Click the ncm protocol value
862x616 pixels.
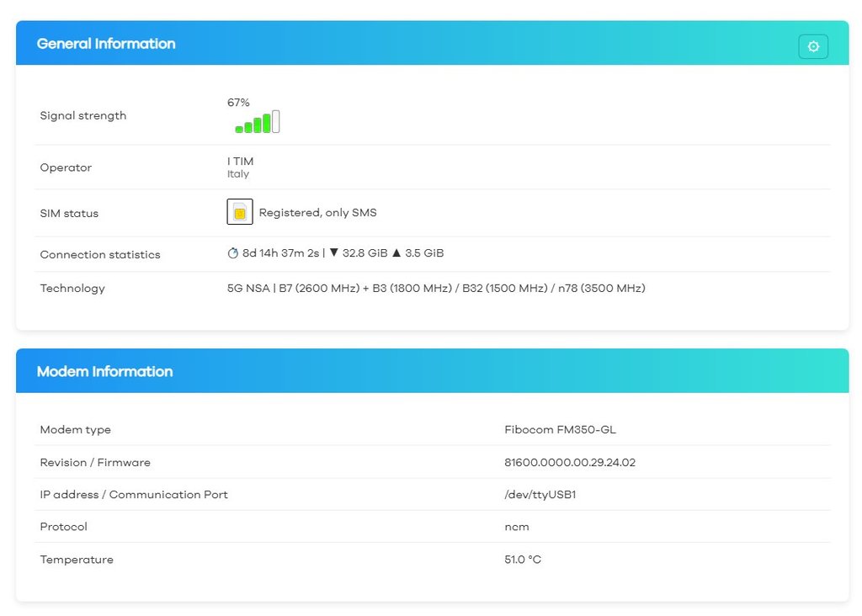pos(516,527)
